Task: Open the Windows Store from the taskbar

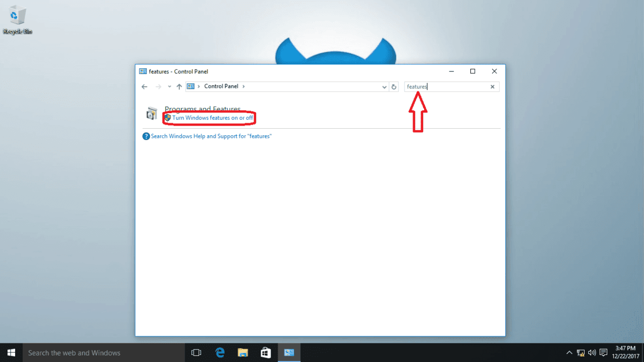Action: [x=266, y=352]
